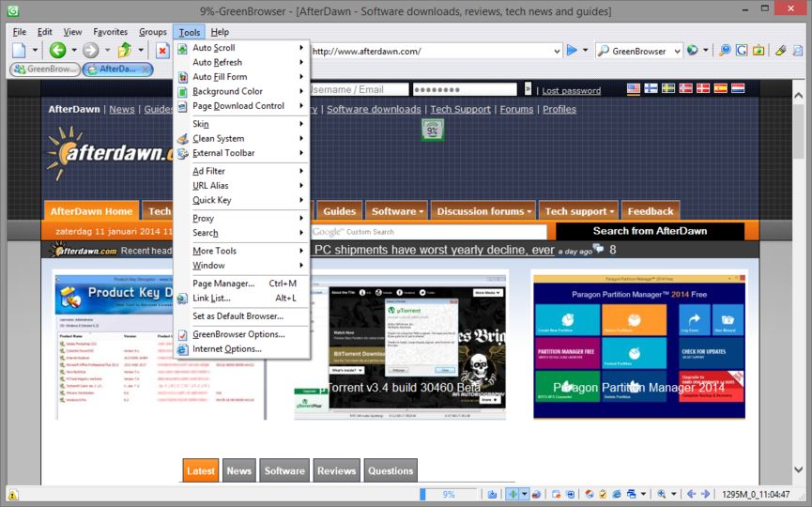Image resolution: width=812 pixels, height=507 pixels.
Task: Select the Reviews content tab
Action: point(337,470)
